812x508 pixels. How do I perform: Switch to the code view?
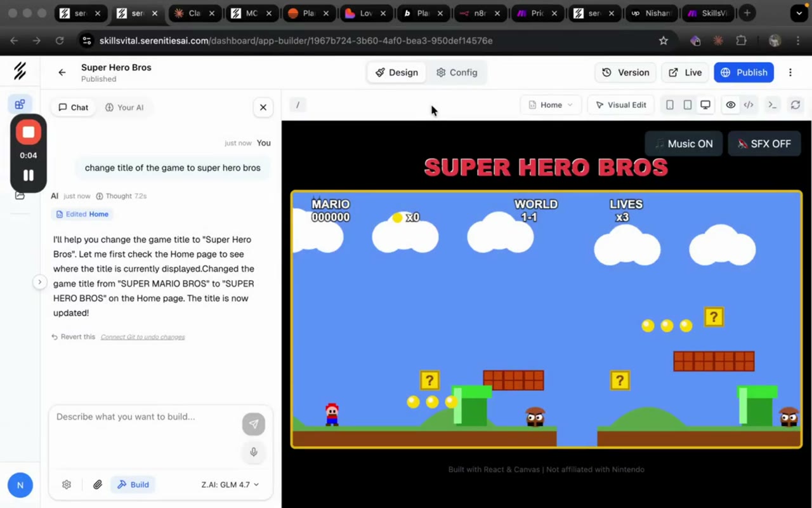pyautogui.click(x=749, y=105)
